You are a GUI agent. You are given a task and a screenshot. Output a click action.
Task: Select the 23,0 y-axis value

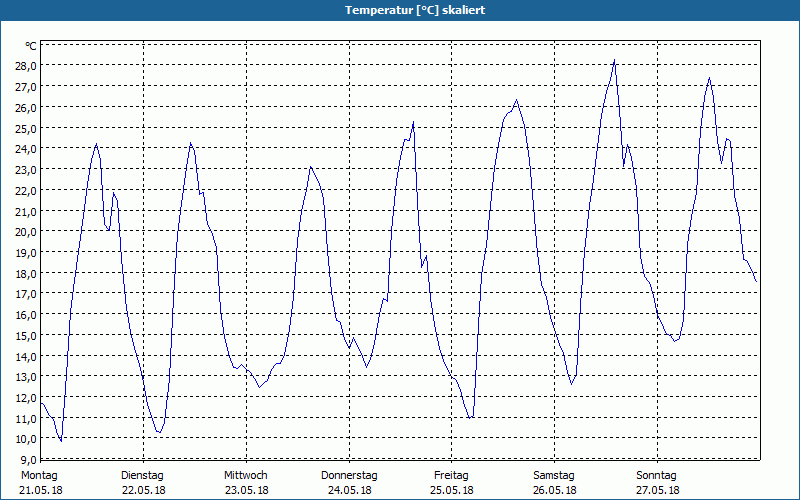(27, 169)
